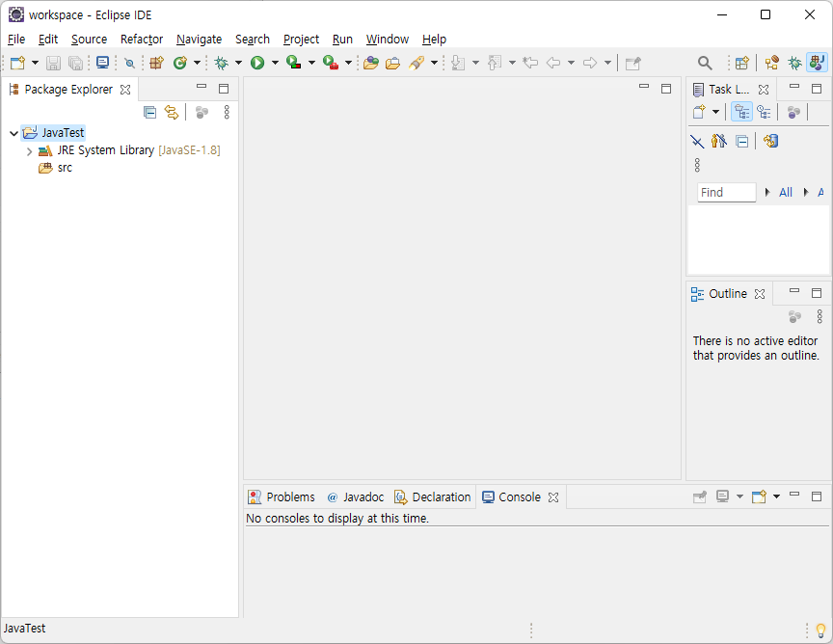This screenshot has height=644, width=833.
Task: Click the Save icon in toolbar
Action: [x=53, y=63]
